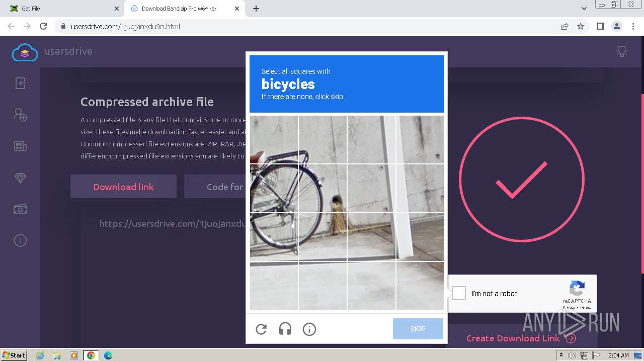This screenshot has height=362, width=644.
Task: Share this page icon
Action: [565, 26]
